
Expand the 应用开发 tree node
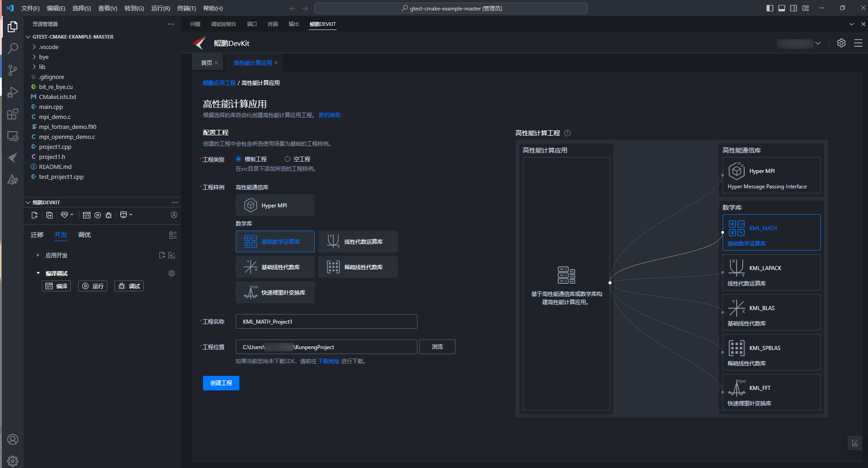38,255
